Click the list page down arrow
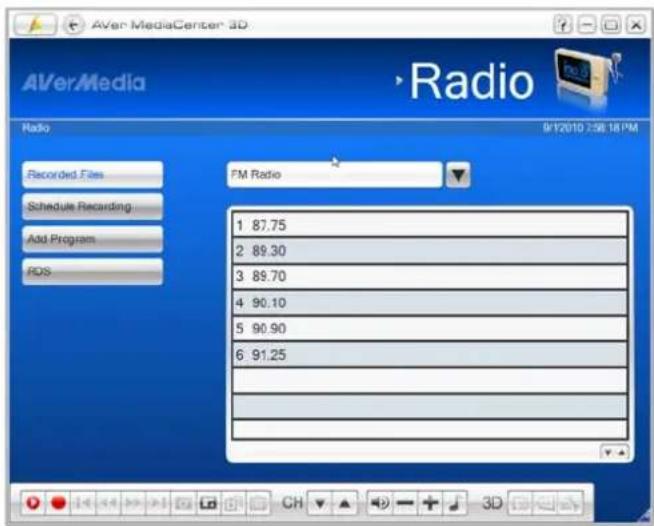This screenshot has width=654, height=526. coord(608,452)
